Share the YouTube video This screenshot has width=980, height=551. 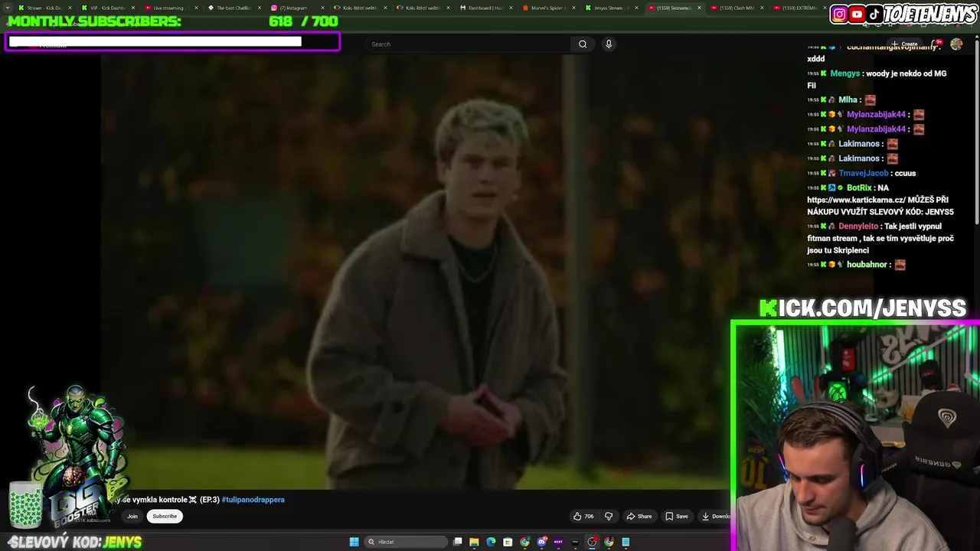tap(639, 517)
